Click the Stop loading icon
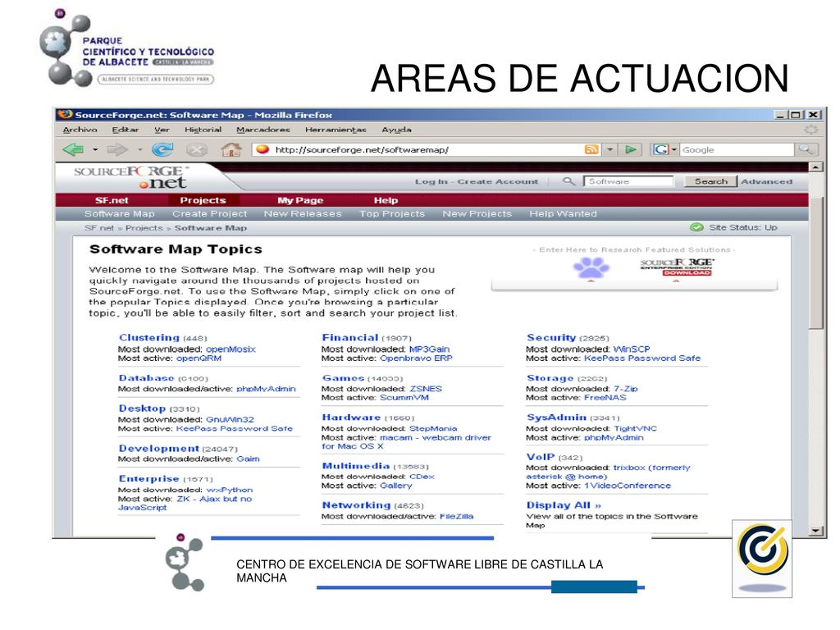 [x=197, y=149]
